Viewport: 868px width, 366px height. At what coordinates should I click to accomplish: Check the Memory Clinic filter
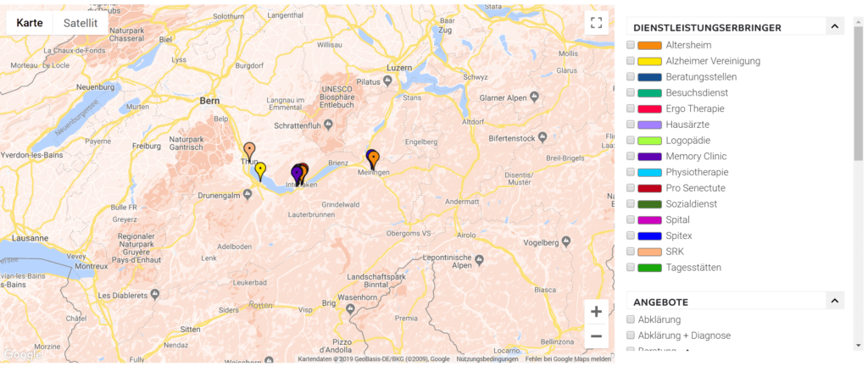tap(631, 156)
